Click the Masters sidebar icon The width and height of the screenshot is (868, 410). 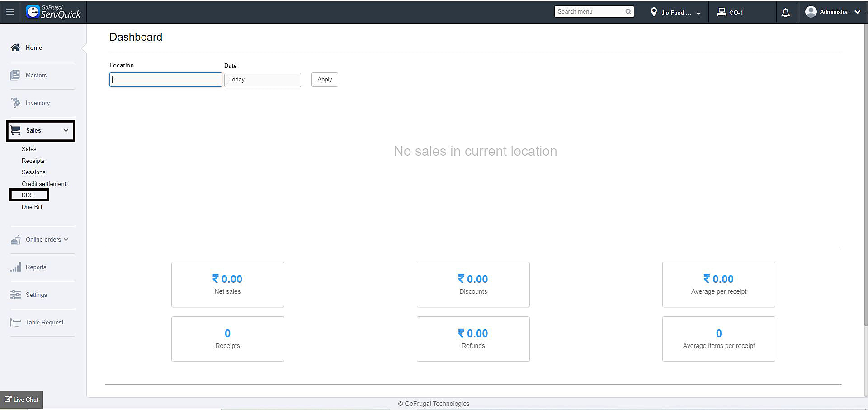(15, 75)
